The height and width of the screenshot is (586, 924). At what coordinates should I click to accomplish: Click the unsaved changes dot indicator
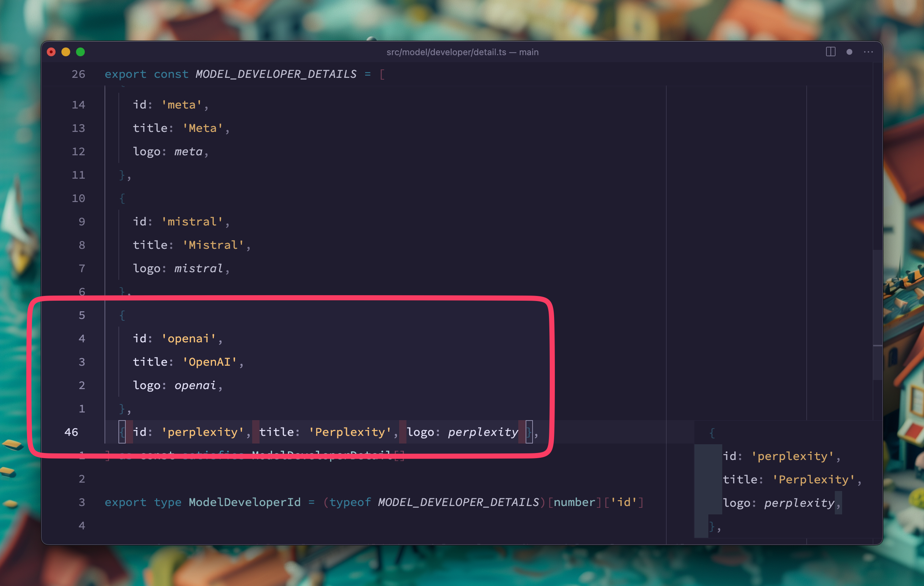[849, 52]
